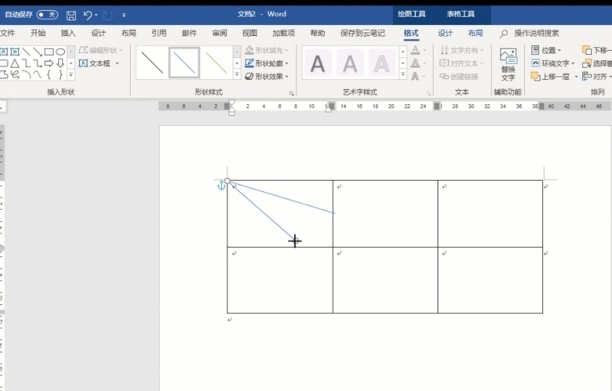Click the 替换文字 alt text icon

(x=508, y=65)
